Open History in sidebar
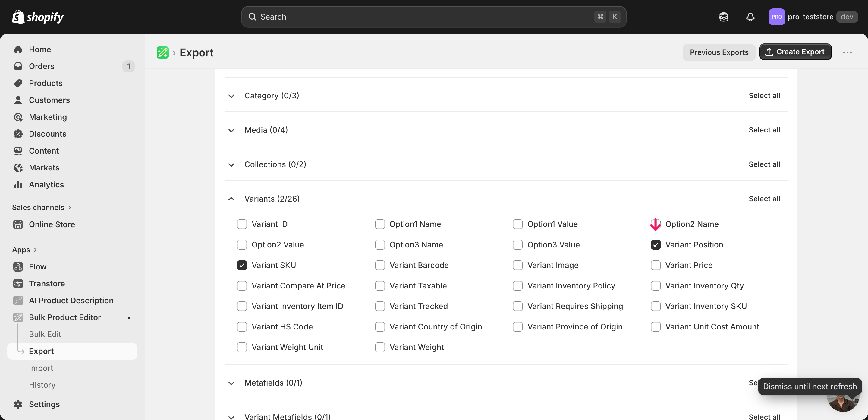 (x=42, y=385)
